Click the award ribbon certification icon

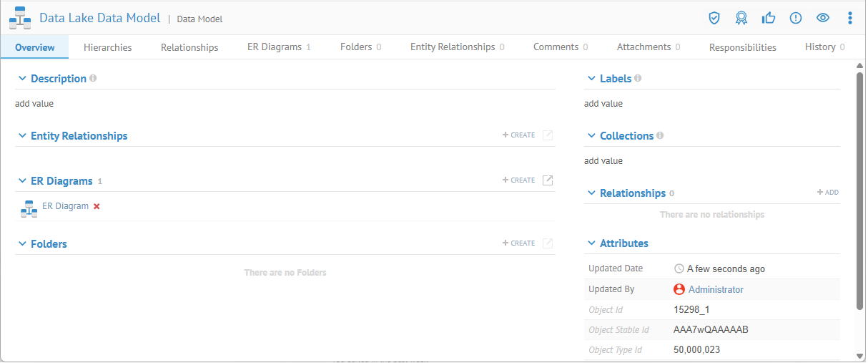[x=741, y=18]
